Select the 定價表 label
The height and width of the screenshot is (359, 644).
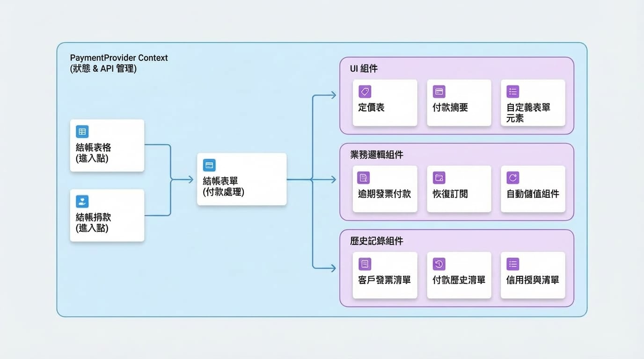[x=372, y=108]
